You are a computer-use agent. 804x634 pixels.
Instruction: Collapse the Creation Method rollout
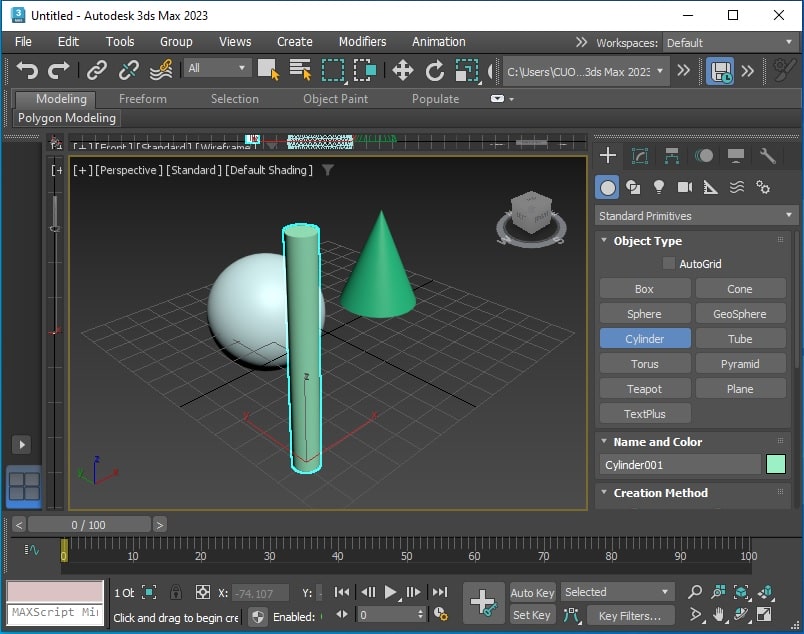coord(605,492)
